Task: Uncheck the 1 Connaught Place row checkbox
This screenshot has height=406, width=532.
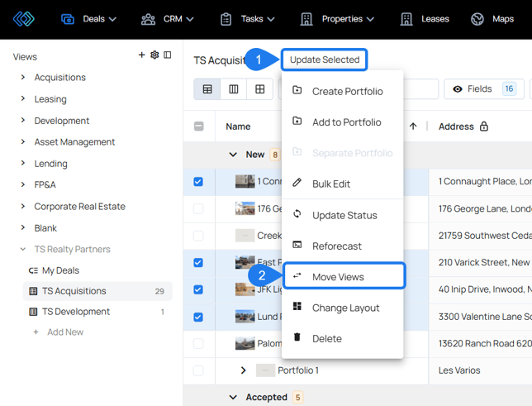Action: [x=198, y=181]
